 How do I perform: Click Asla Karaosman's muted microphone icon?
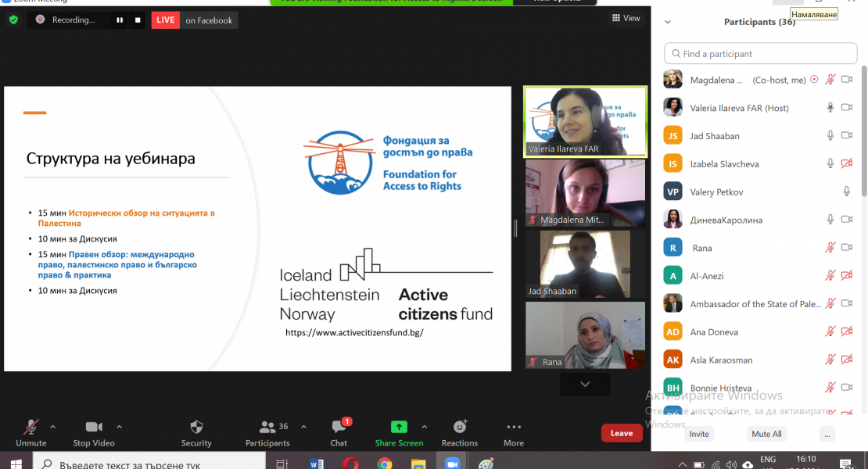click(830, 360)
